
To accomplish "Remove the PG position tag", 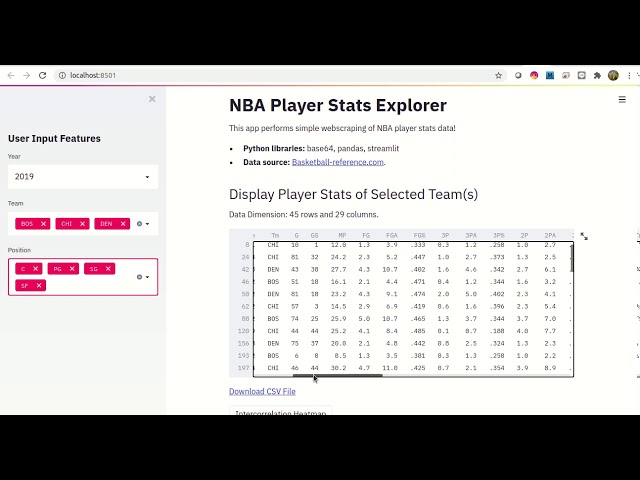I will pyautogui.click(x=72, y=269).
